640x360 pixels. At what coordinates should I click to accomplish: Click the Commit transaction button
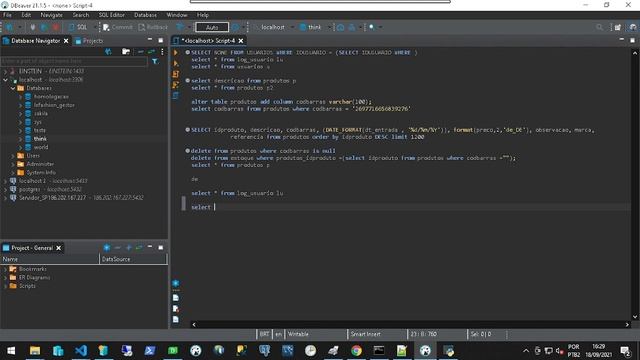click(x=118, y=27)
